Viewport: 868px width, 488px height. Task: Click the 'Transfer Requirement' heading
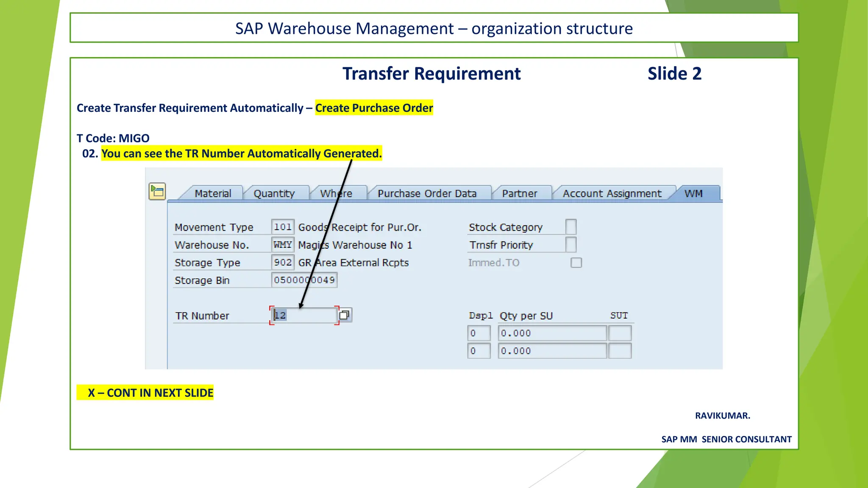click(x=431, y=74)
